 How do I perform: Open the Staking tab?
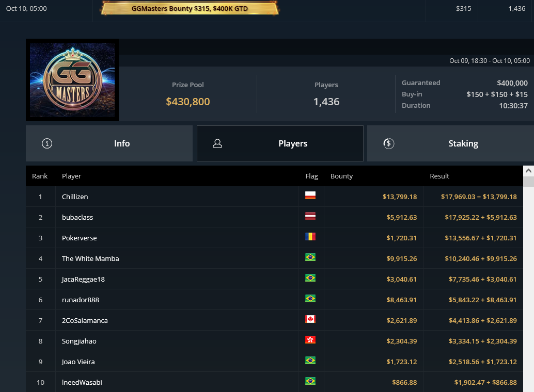coord(450,143)
